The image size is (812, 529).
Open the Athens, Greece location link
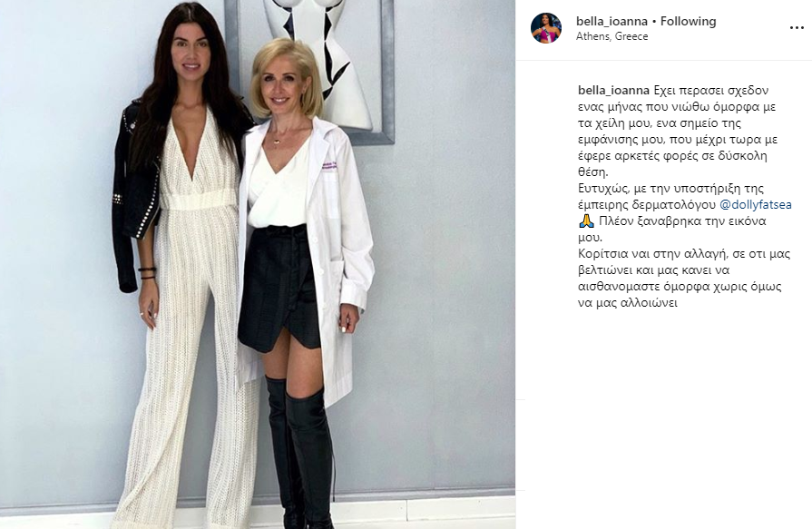point(612,36)
